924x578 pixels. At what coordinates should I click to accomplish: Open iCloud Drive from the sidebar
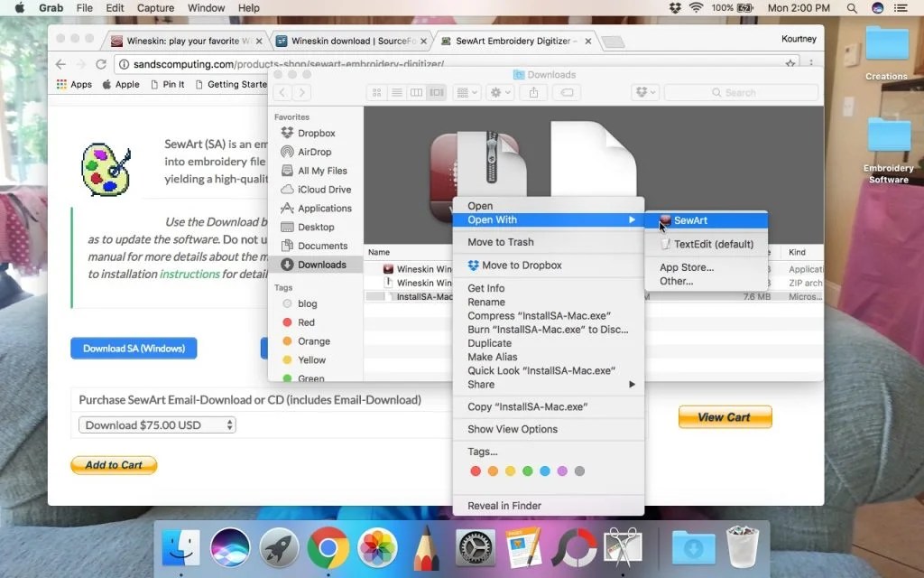tap(319, 190)
